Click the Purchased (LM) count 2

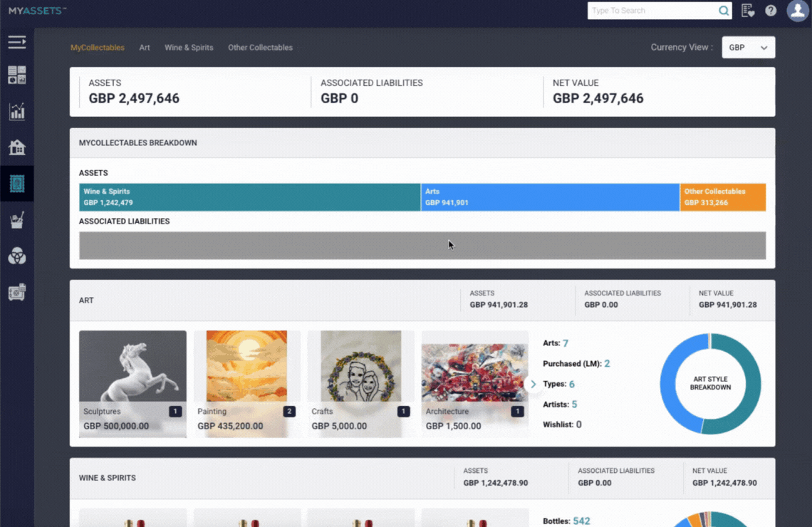pos(607,363)
